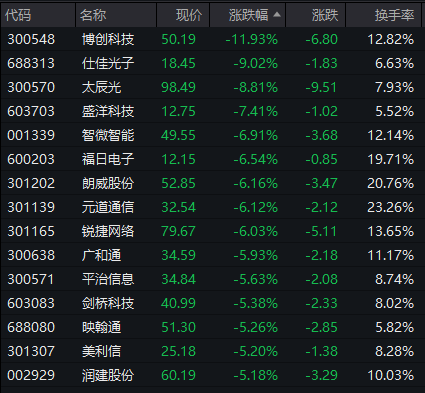Click turnover rate 6.63%

tap(395, 63)
